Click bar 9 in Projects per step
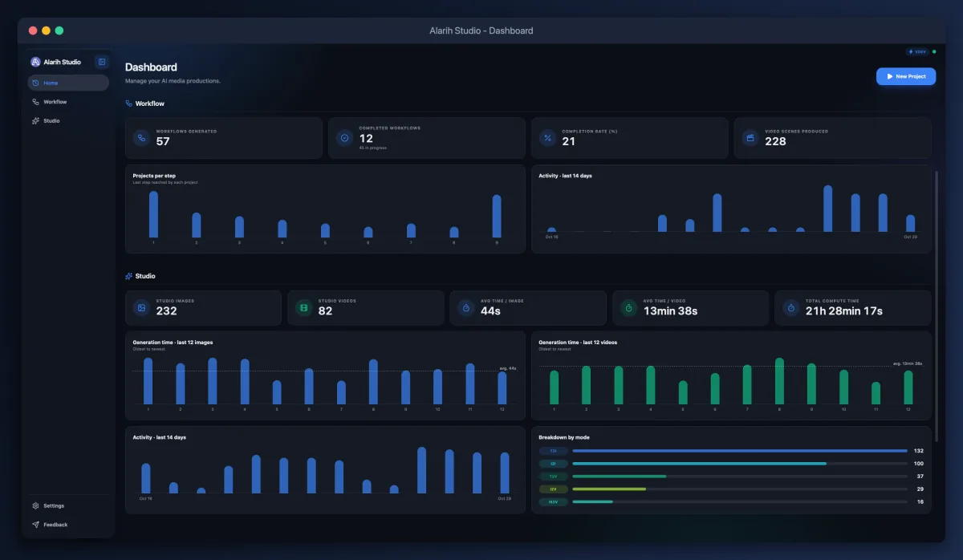Screen dimensions: 963x560 (497, 216)
